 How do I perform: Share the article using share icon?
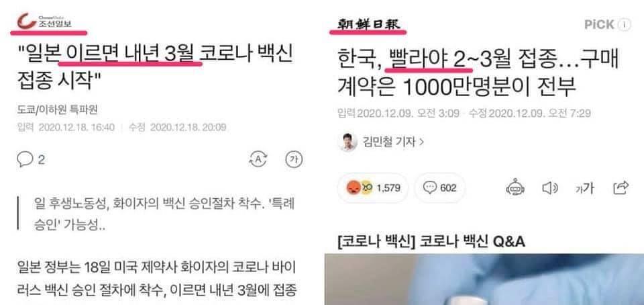tap(621, 187)
